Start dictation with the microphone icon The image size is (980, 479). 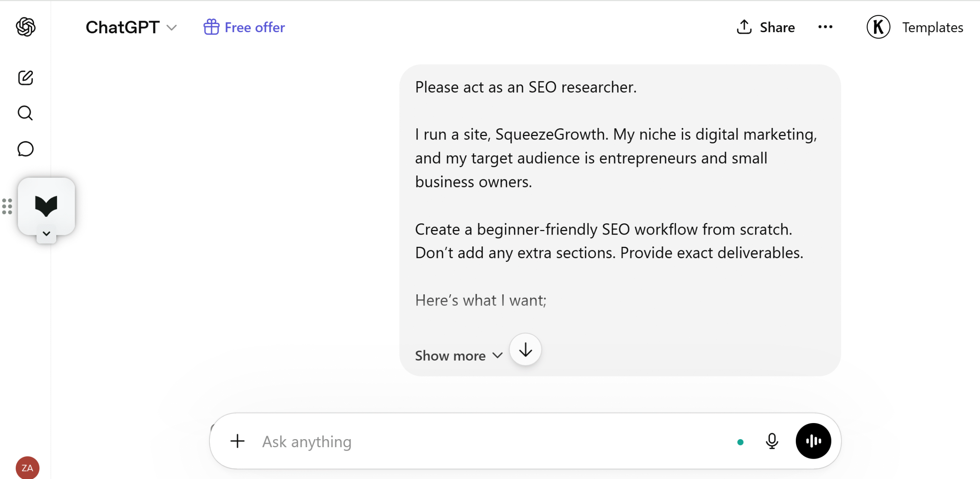pyautogui.click(x=772, y=441)
